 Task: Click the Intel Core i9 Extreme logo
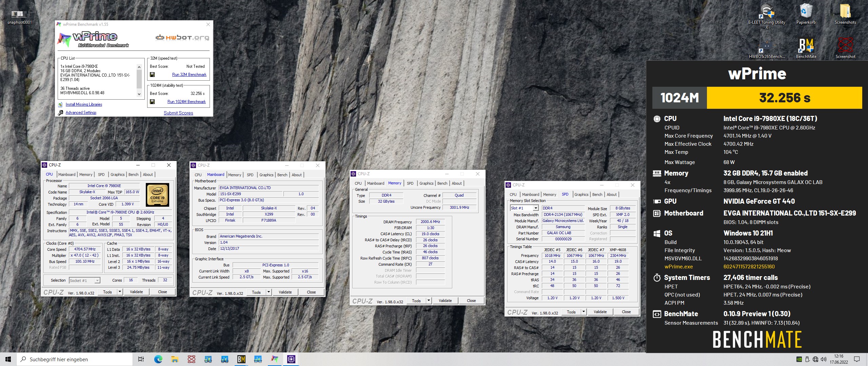click(x=157, y=195)
